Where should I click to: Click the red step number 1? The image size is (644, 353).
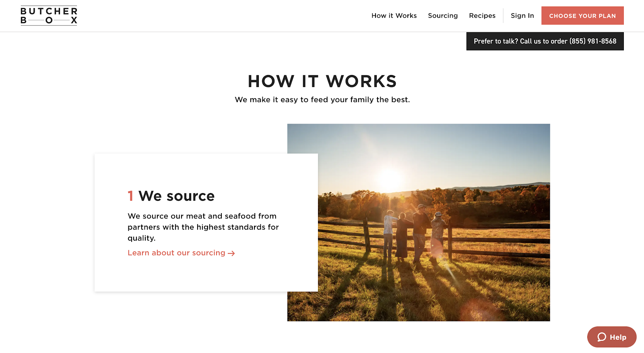coord(130,196)
